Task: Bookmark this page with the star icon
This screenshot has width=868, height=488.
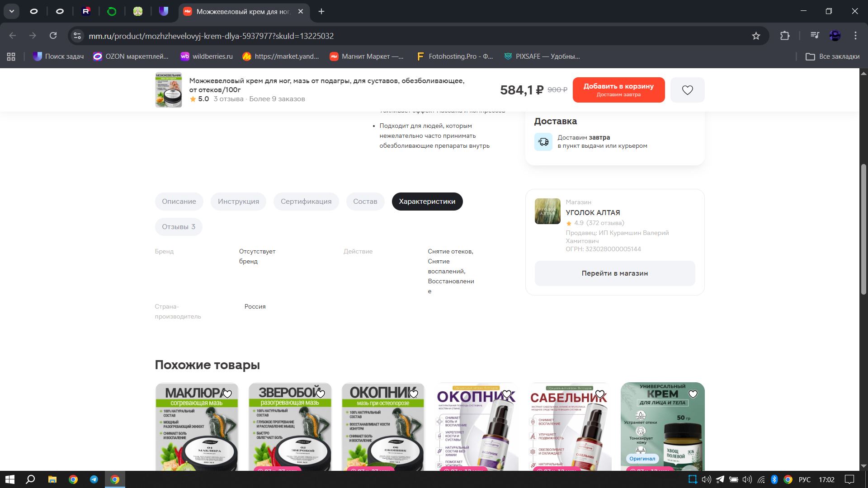Action: pos(756,36)
